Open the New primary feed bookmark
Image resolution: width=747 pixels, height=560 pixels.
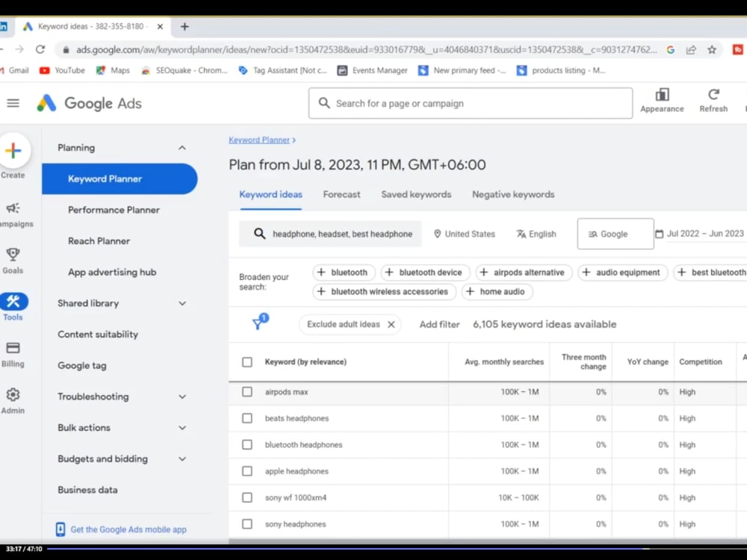click(462, 70)
